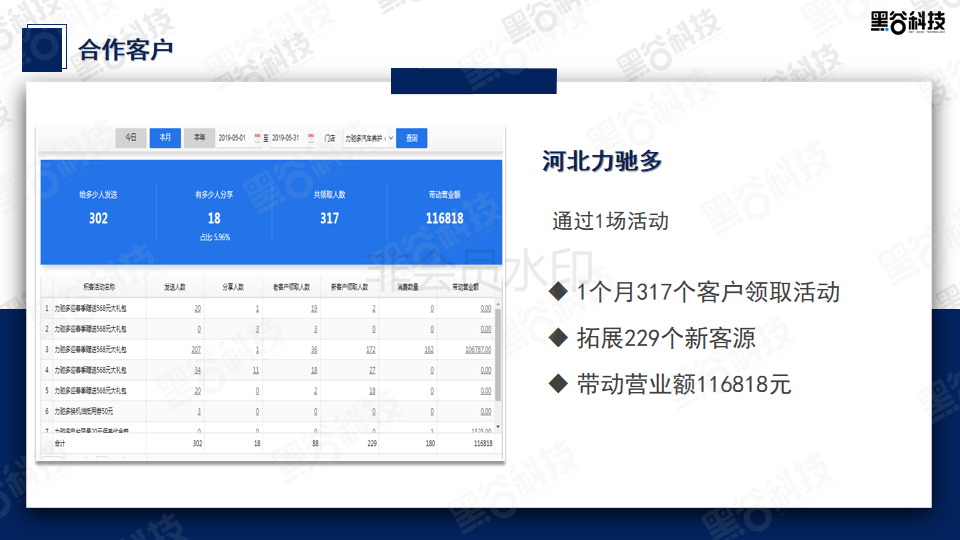Click the 新客户领取人数 column header
Image resolution: width=960 pixels, height=540 pixels.
coord(350,287)
